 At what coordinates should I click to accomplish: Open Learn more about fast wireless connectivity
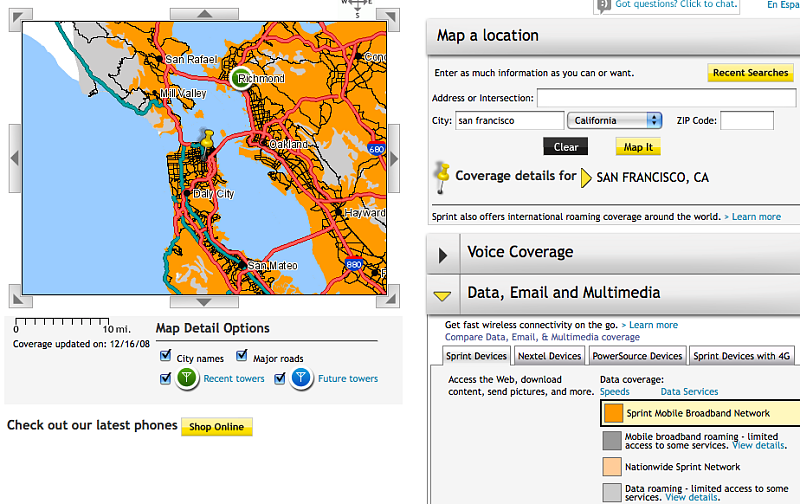[653, 325]
